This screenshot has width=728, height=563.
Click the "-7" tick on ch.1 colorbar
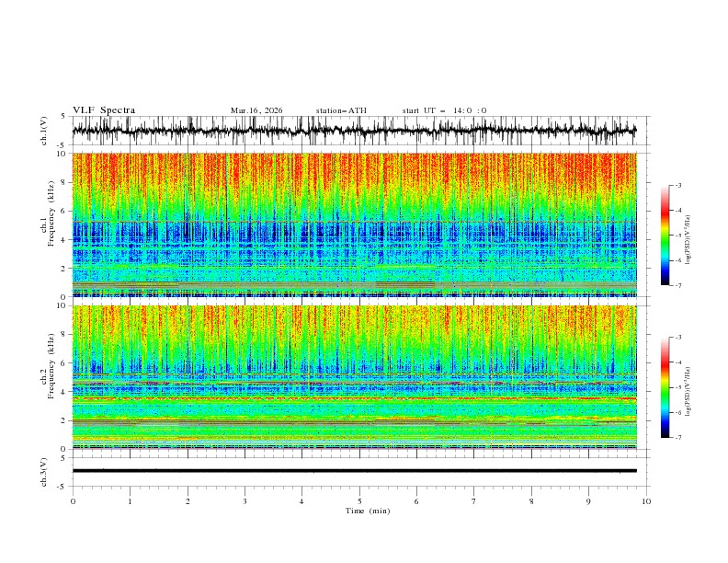(x=678, y=285)
